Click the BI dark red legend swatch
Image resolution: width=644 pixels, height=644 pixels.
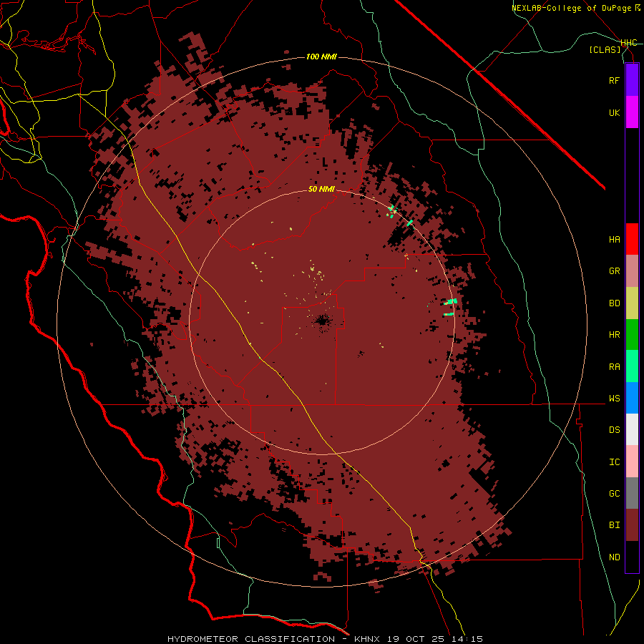(632, 525)
